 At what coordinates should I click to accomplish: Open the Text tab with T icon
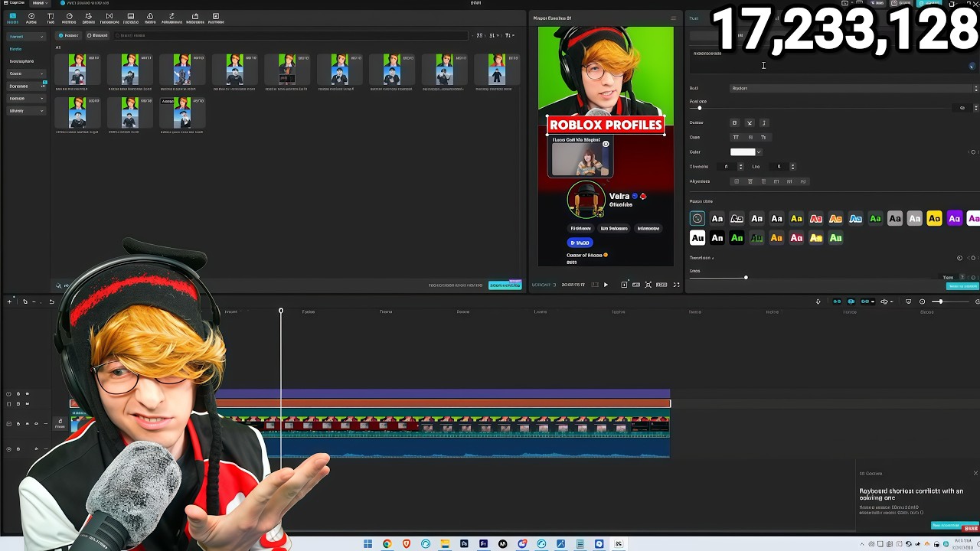click(51, 18)
